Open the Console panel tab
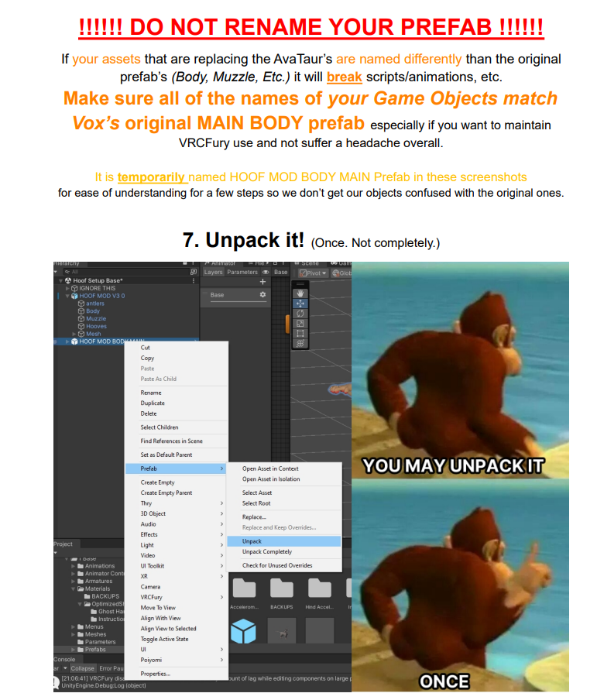The height and width of the screenshot is (700, 597). pyautogui.click(x=64, y=660)
